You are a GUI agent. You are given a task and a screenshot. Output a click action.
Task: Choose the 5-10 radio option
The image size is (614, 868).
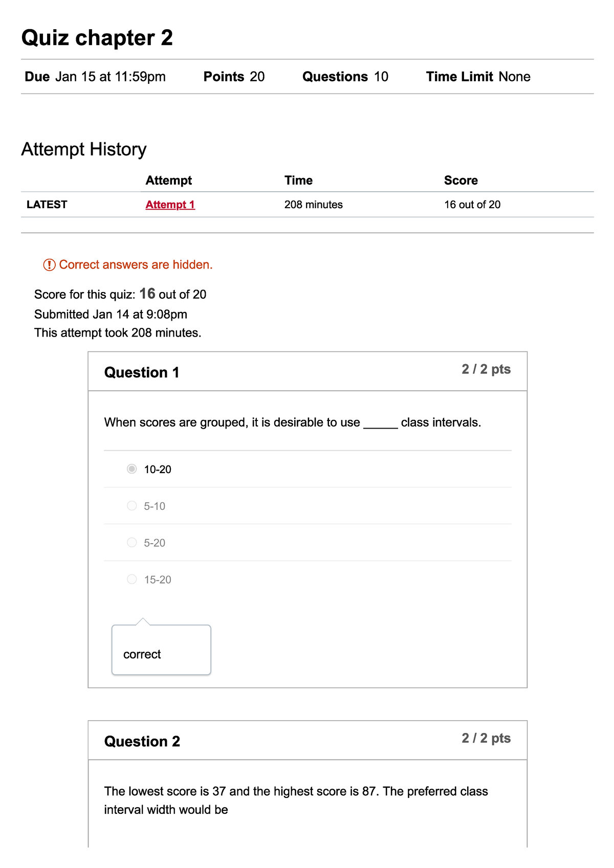pyautogui.click(x=132, y=506)
